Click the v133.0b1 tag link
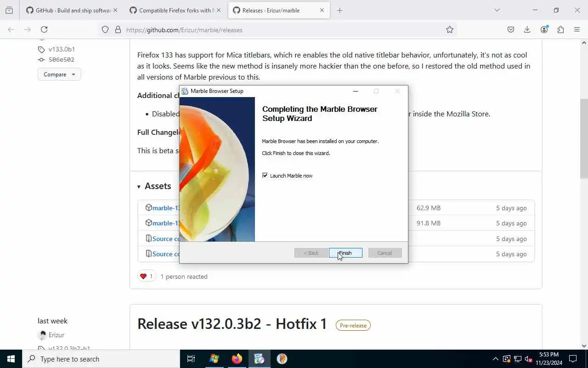 tap(62, 49)
